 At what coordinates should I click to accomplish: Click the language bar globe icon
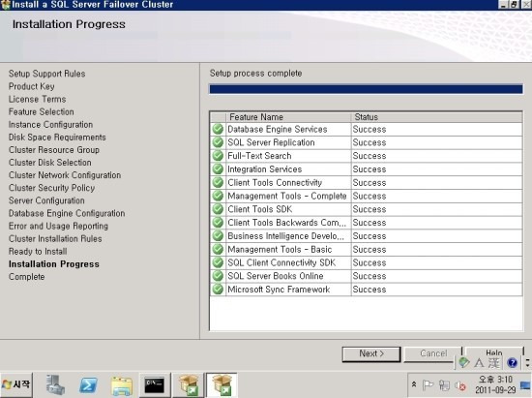(x=463, y=363)
